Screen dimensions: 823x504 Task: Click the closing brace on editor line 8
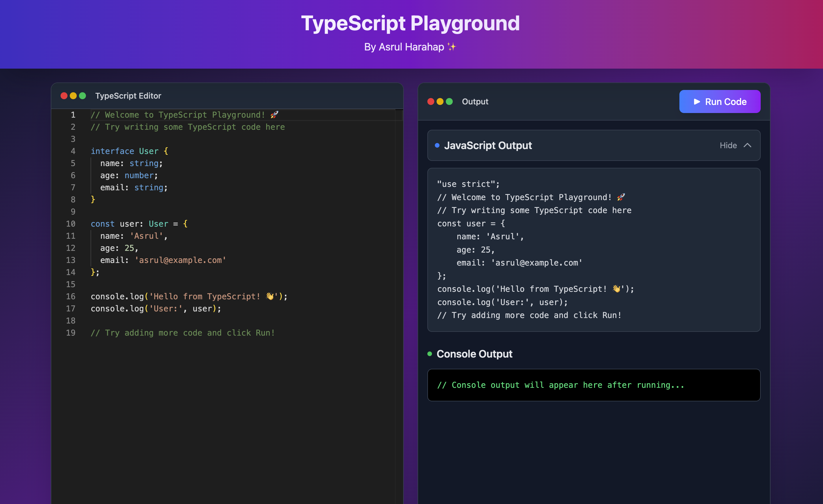click(x=93, y=200)
